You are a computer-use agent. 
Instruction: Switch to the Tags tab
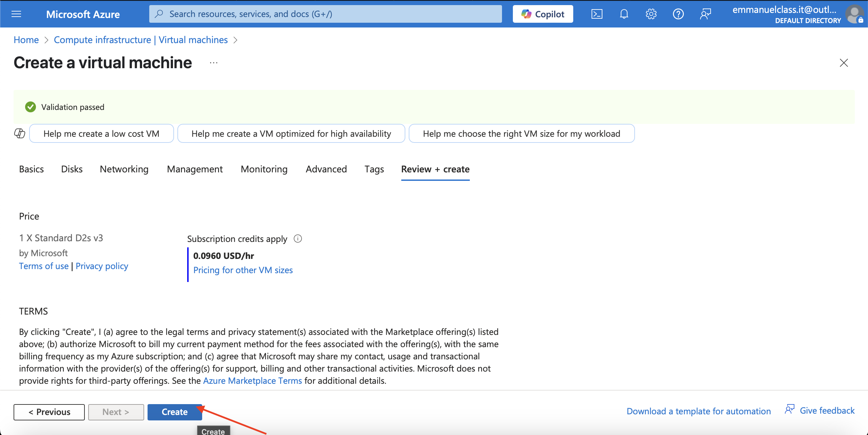coord(374,169)
